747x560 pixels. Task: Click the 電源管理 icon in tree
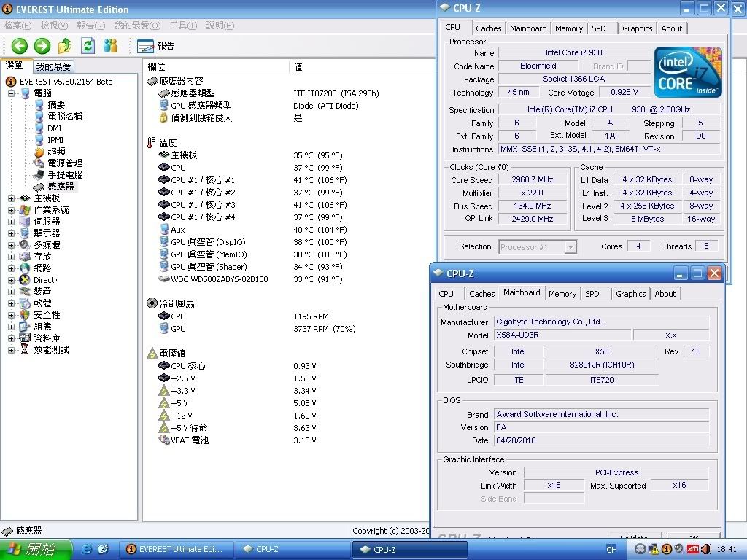pyautogui.click(x=39, y=163)
